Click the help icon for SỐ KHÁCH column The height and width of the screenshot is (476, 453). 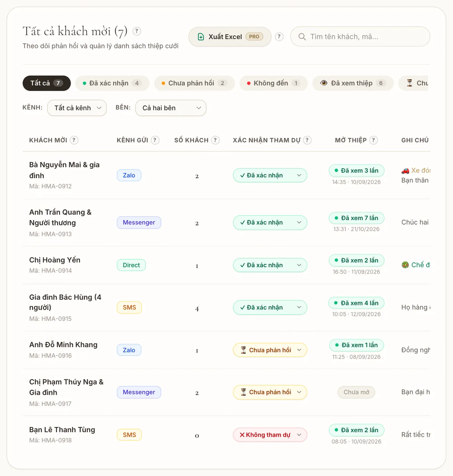216,140
